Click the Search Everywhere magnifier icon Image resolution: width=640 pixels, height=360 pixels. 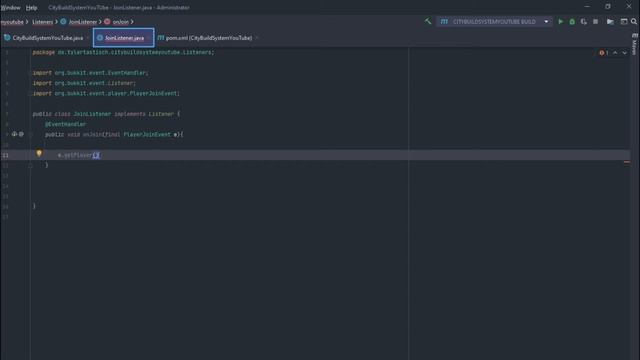click(x=634, y=22)
